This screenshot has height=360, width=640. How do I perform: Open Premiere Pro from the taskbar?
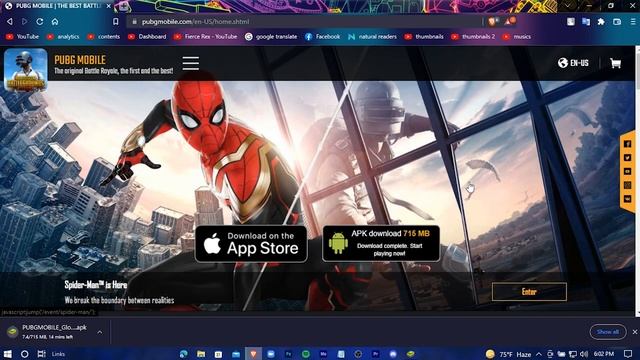376,354
